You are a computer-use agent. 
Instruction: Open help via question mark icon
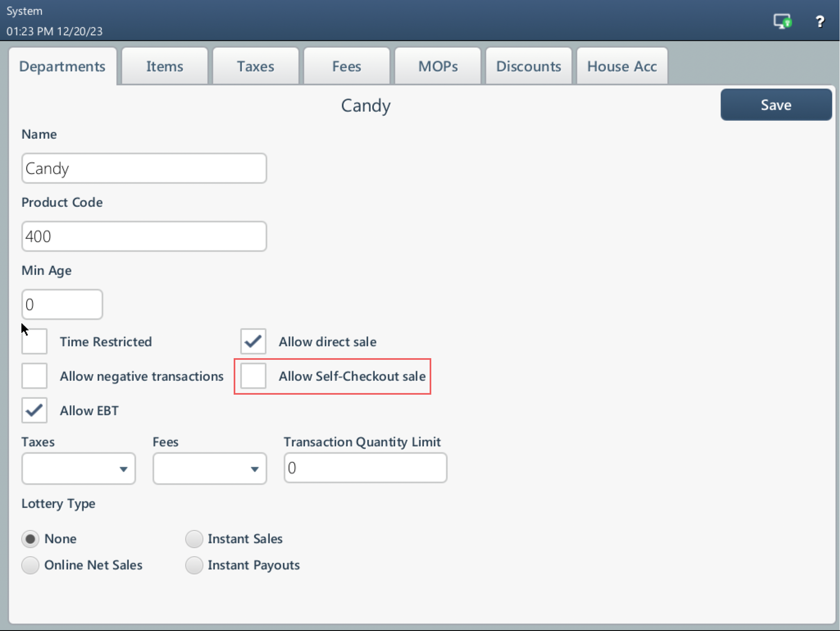pyautogui.click(x=820, y=21)
